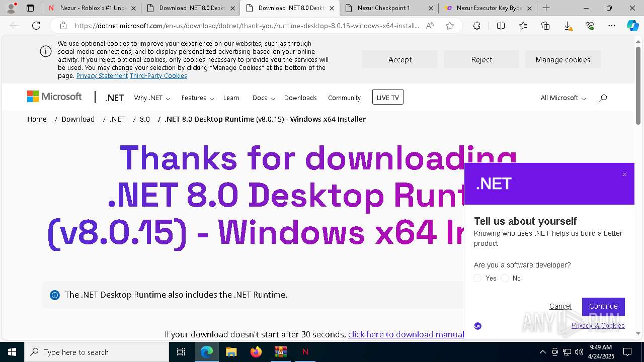
Task: Show hidden system tray icons chevron
Action: pos(542,352)
